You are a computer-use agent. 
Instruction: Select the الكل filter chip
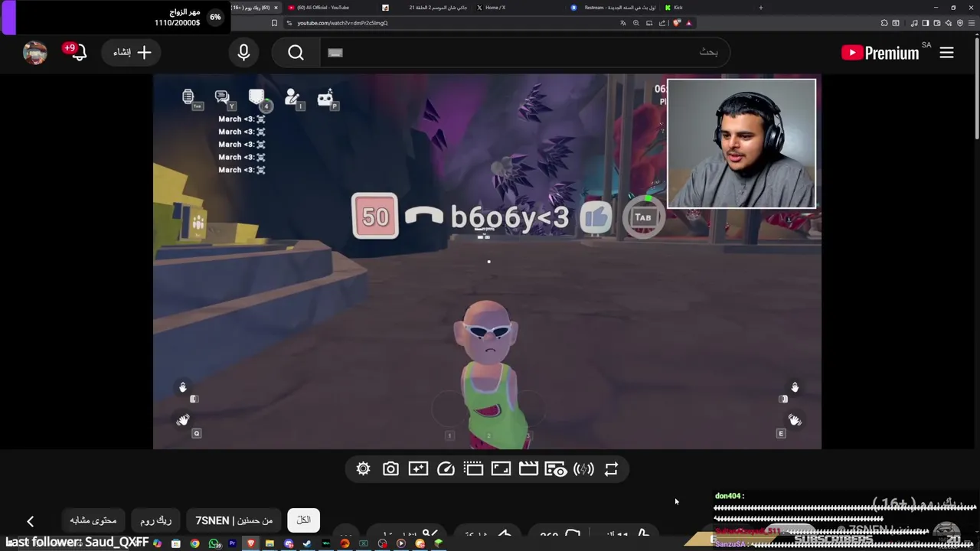(304, 520)
